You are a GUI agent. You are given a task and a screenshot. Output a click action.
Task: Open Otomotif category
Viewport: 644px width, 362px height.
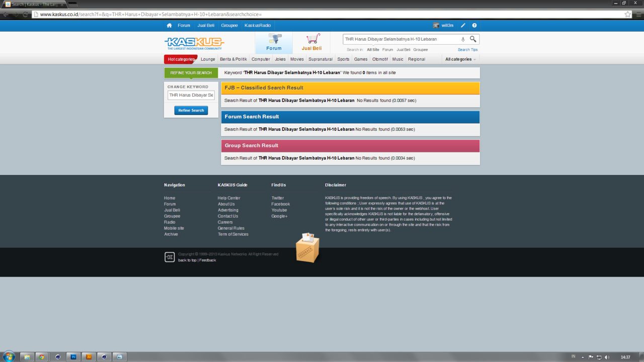[x=380, y=59]
